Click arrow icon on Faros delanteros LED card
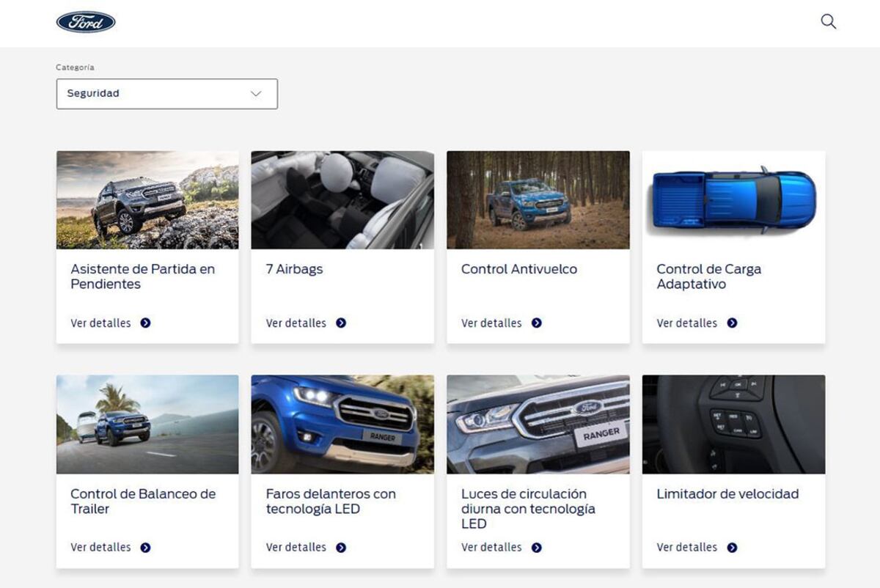The image size is (880, 588). 341,547
